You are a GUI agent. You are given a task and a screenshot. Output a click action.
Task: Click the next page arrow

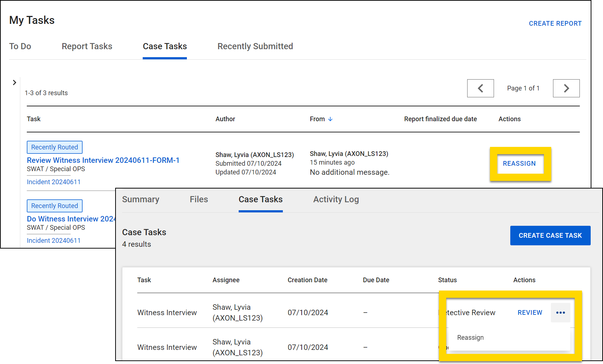566,88
